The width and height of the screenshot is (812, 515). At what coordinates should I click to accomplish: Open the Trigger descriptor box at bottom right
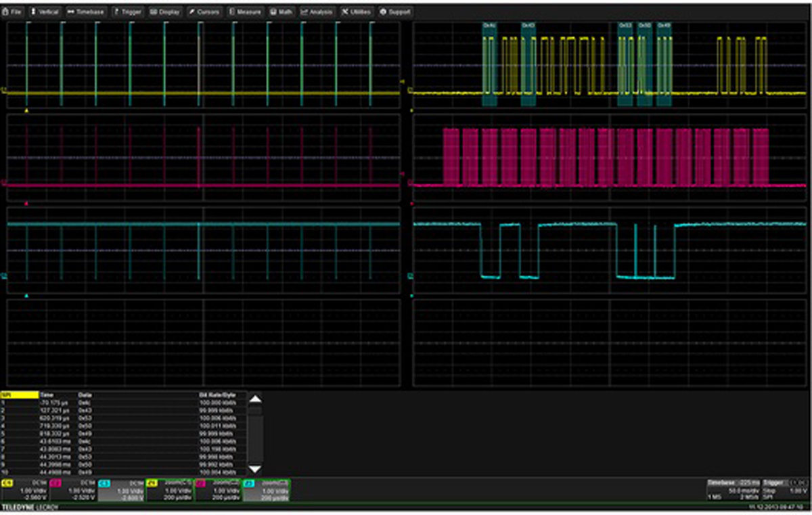(x=785, y=490)
